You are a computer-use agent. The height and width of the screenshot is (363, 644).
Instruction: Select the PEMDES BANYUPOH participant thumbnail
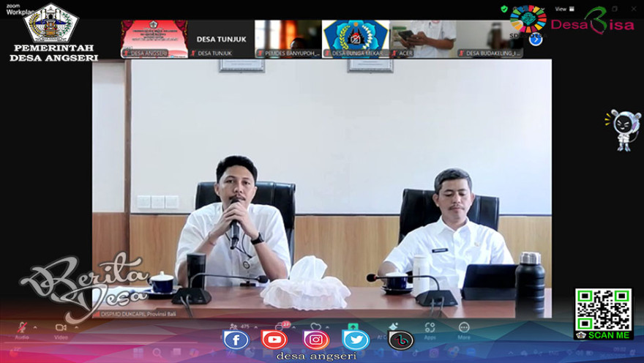click(x=288, y=39)
